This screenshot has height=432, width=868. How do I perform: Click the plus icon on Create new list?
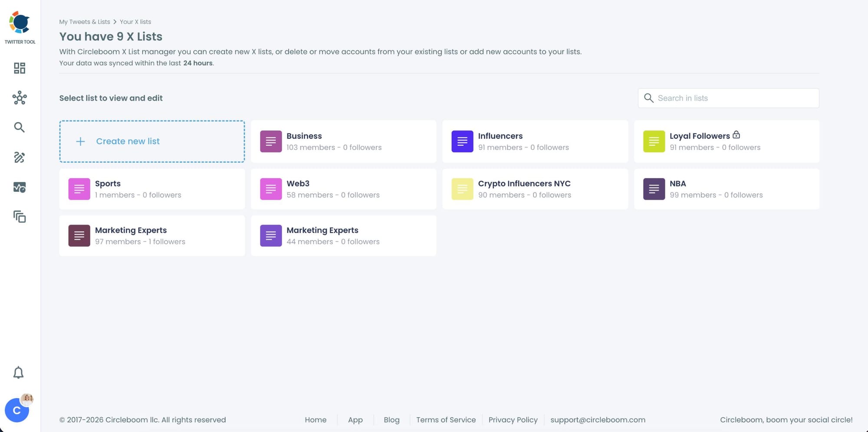(x=80, y=142)
